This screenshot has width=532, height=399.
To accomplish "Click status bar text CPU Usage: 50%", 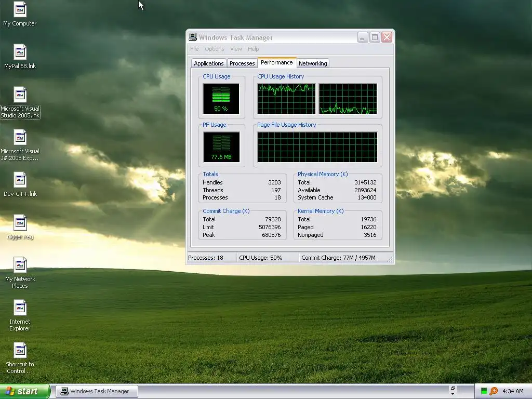I will tap(261, 258).
